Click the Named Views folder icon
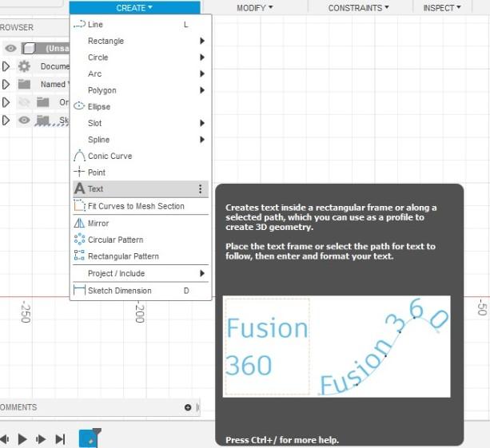 (x=24, y=85)
